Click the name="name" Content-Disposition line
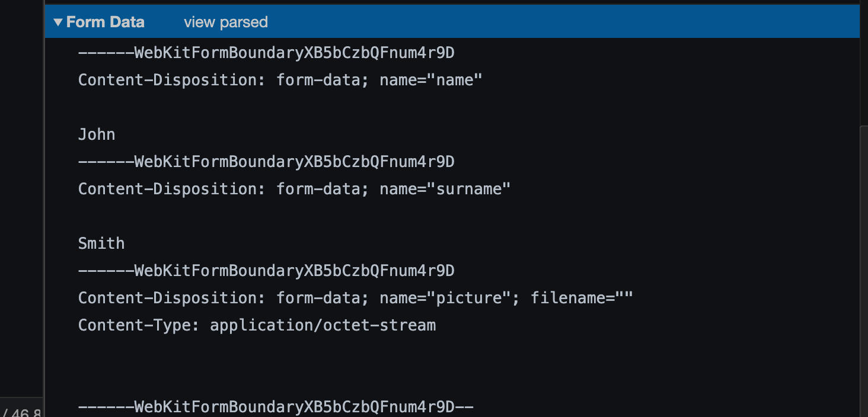 280,80
